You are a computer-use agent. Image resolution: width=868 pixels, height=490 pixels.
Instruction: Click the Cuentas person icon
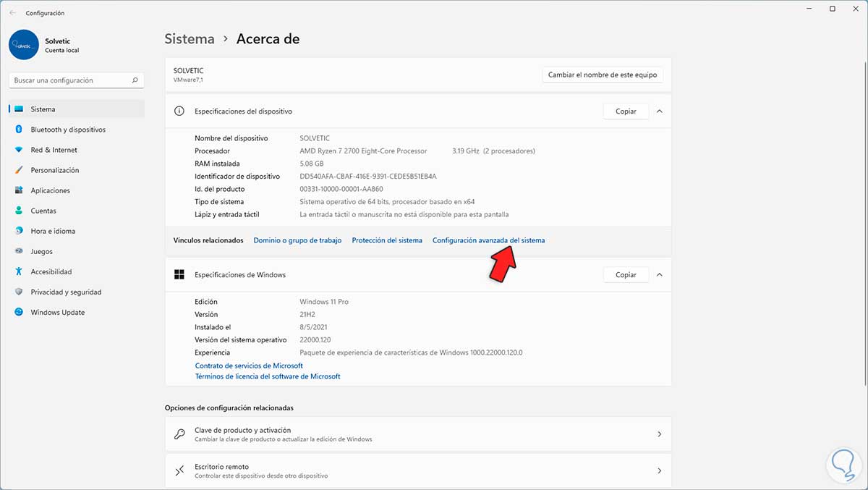tap(20, 211)
